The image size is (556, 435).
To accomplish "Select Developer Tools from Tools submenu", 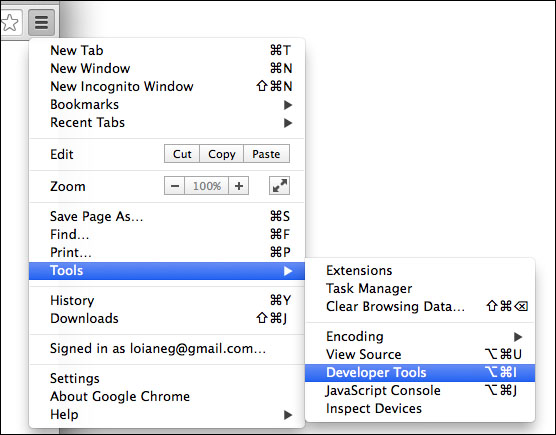I will pos(420,373).
